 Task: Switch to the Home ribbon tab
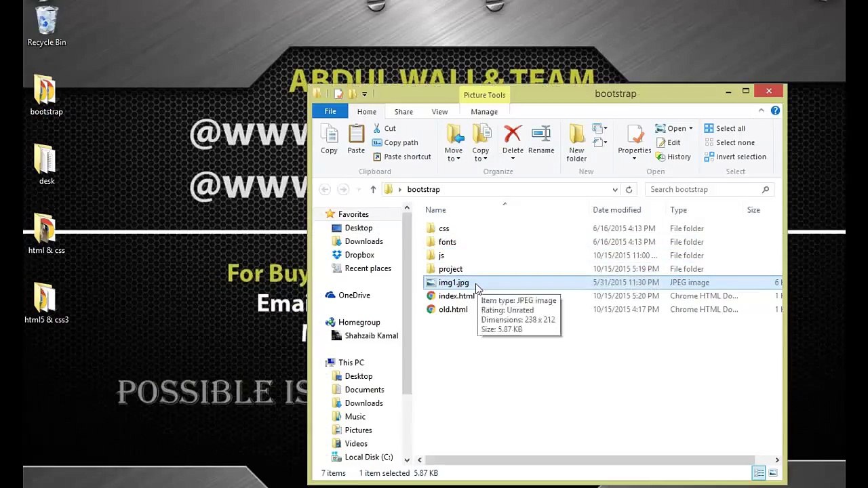(367, 112)
